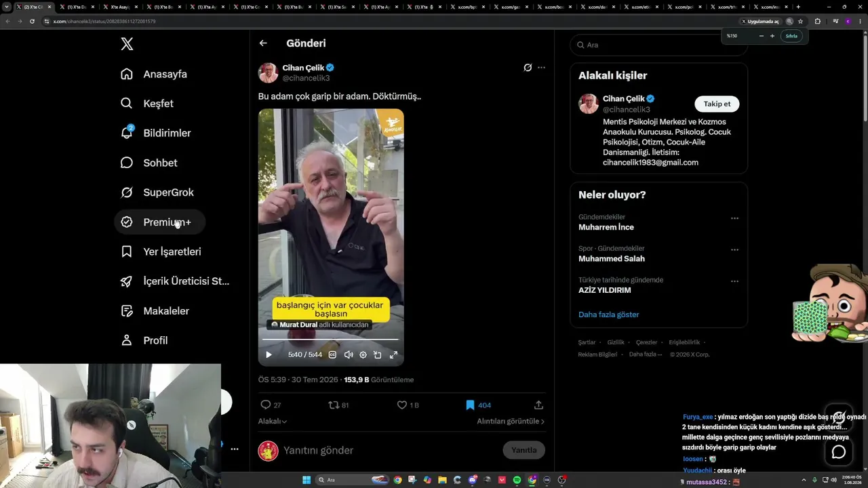Click Daha fazla göster under trends
868x488 pixels.
608,314
